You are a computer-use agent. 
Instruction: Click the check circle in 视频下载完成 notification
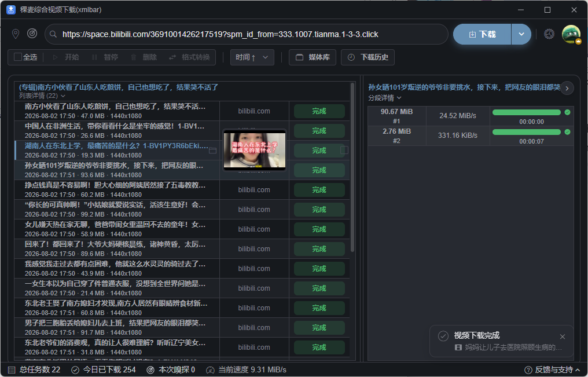(x=443, y=336)
